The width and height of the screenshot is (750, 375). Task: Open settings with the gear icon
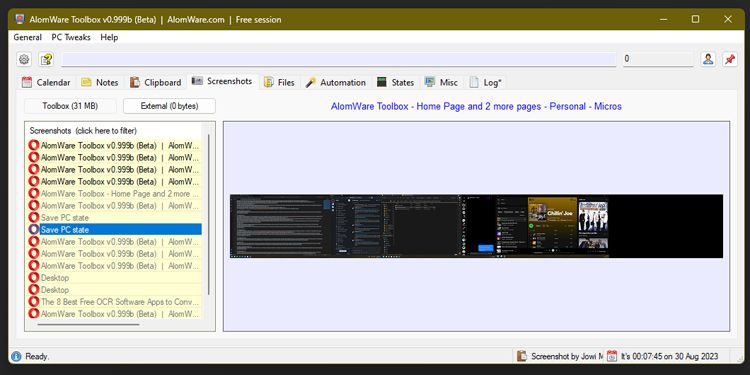point(24,59)
